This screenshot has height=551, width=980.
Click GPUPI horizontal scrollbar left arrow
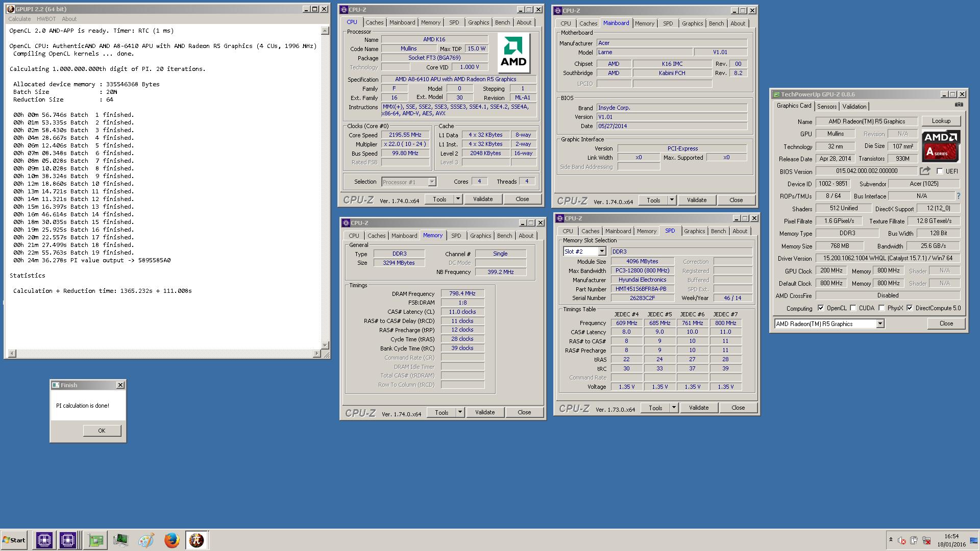coord(12,354)
